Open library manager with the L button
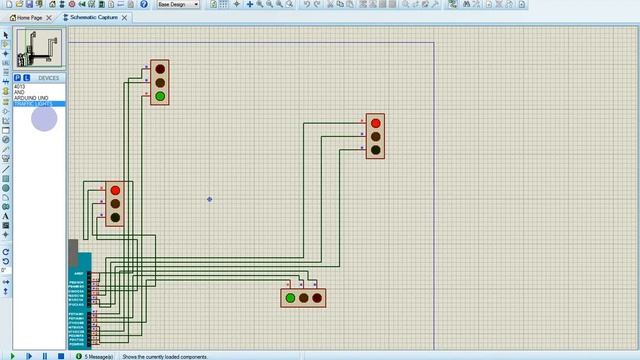 click(27, 78)
